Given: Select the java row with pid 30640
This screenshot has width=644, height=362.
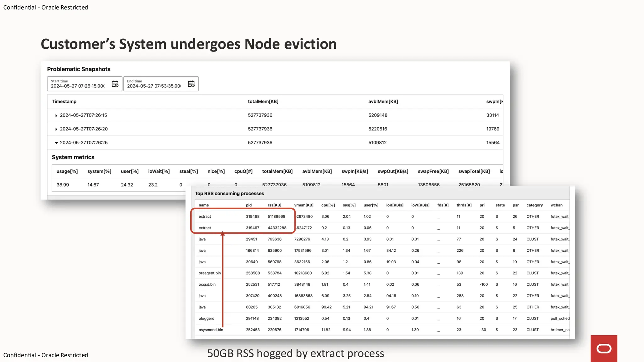Looking at the screenshot, I should pyautogui.click(x=382, y=262).
